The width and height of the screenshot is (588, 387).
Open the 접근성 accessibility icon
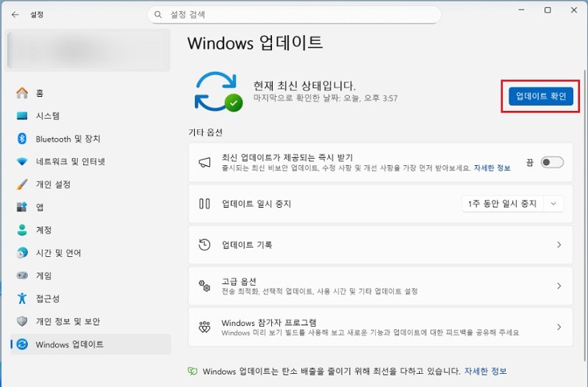point(22,299)
